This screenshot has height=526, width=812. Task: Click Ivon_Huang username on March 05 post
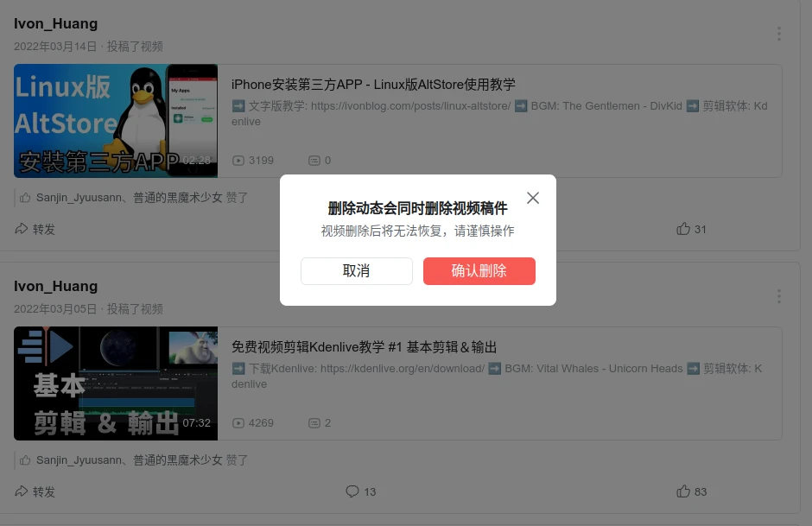click(55, 286)
